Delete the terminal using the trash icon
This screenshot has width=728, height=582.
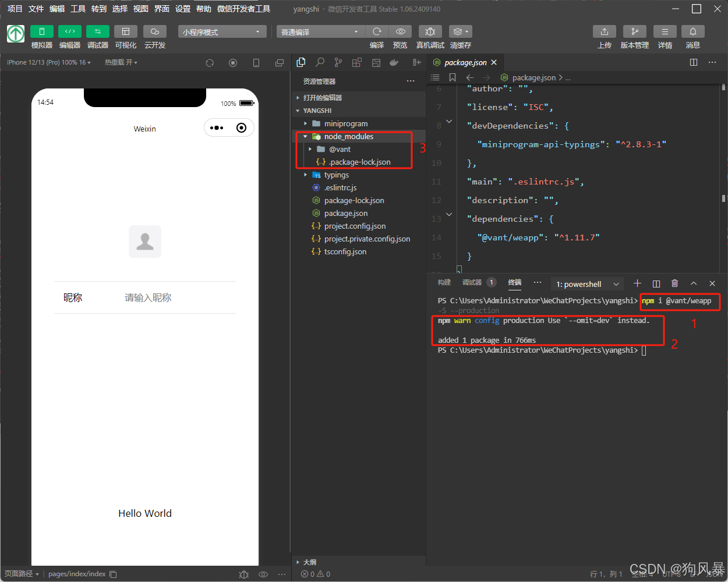[x=674, y=283]
